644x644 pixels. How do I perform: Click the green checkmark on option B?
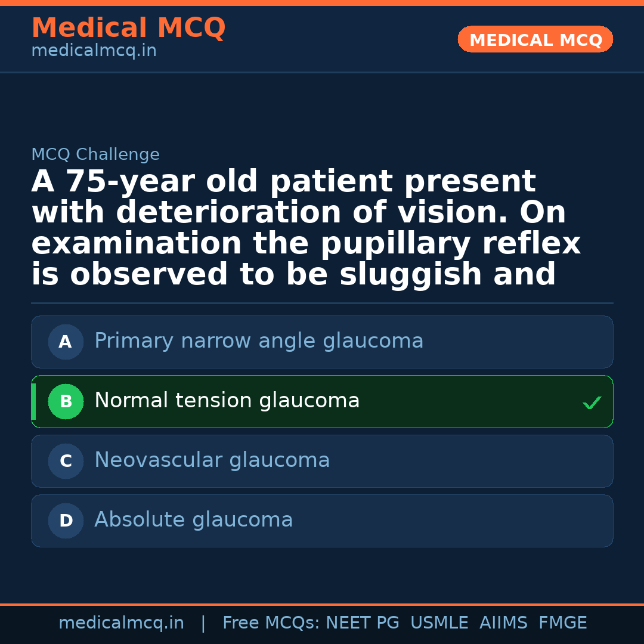[592, 403]
